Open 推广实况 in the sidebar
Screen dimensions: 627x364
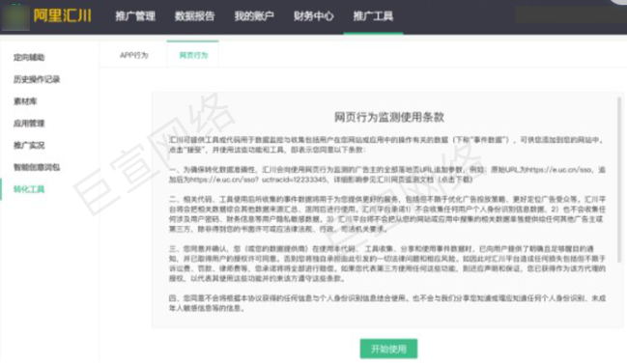coord(29,146)
